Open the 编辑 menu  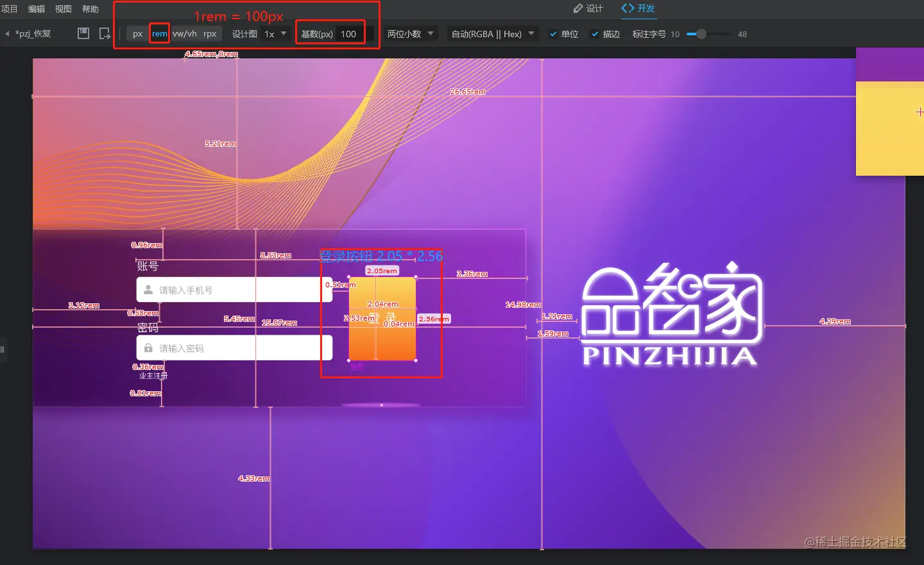coord(37,9)
